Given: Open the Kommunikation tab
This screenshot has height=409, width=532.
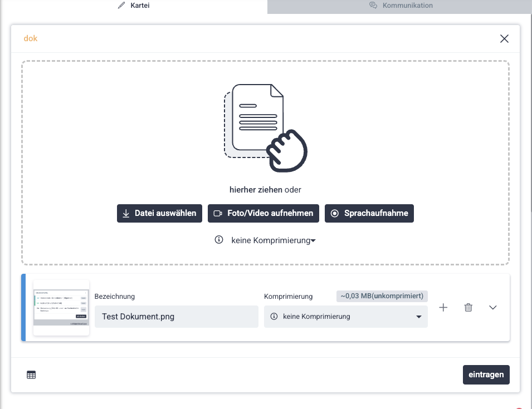Looking at the screenshot, I should pyautogui.click(x=400, y=6).
